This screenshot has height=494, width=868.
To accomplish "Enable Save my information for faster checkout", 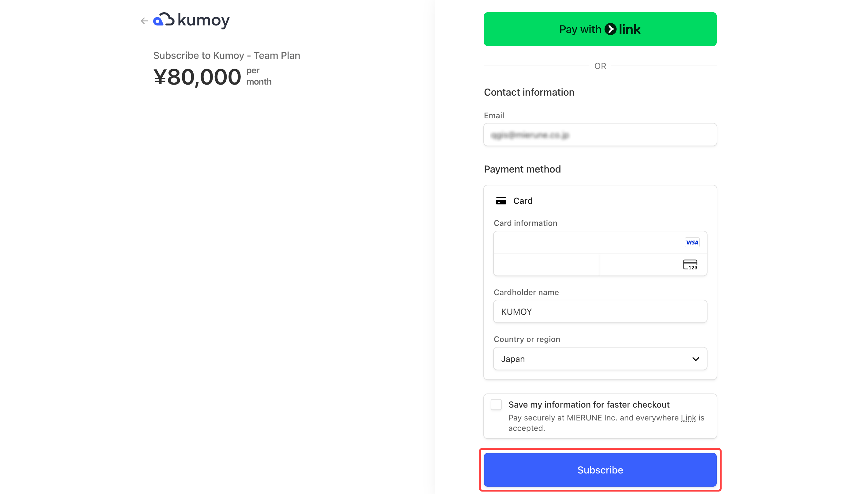I will (x=496, y=405).
